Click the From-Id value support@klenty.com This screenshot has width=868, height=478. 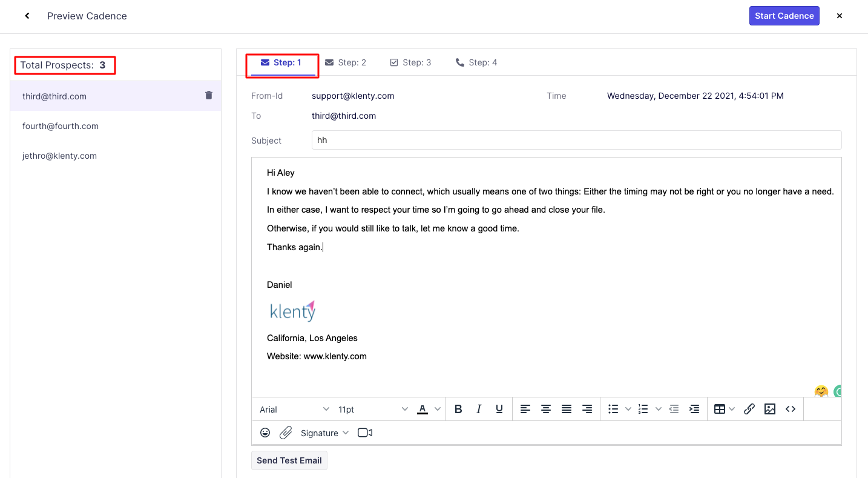pos(353,96)
